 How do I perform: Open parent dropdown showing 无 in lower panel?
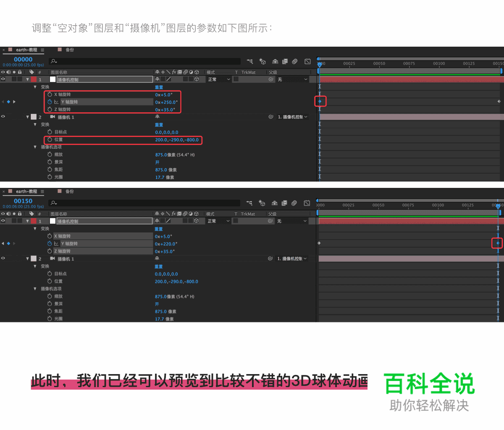point(292,221)
